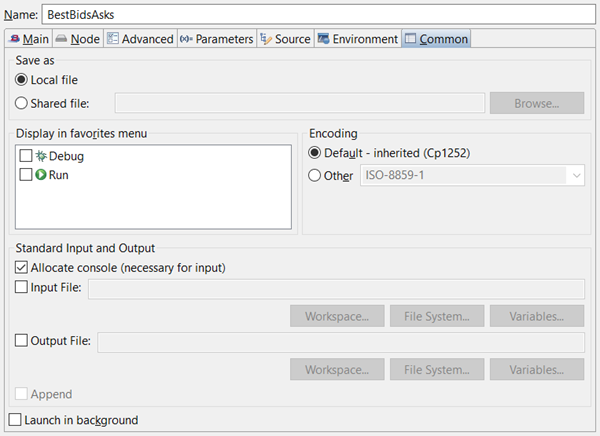Toggle Allocate console checkbox
The image size is (600, 436).
pos(22,267)
